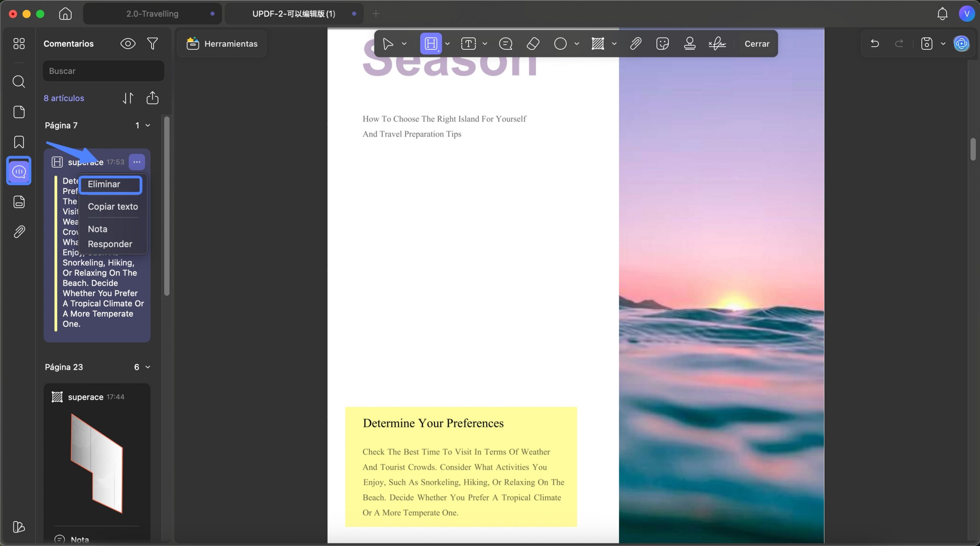Select the sticky note comment tool

(x=505, y=44)
